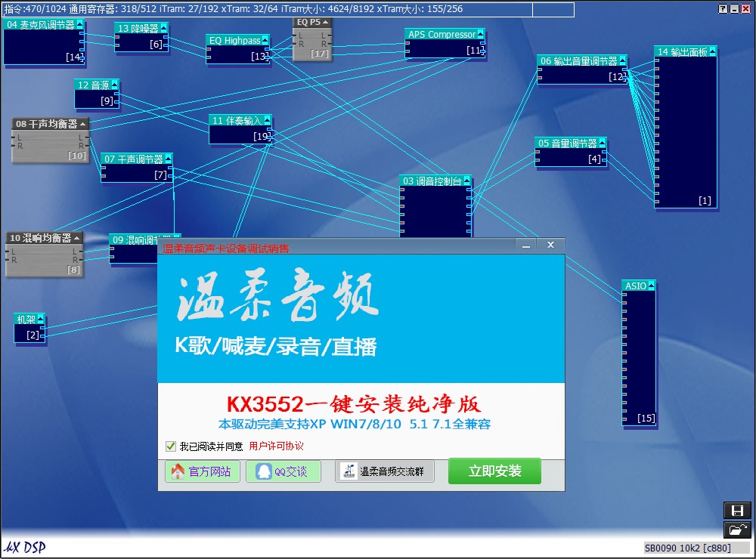This screenshot has height=559, width=756.
Task: Uncheck the 我已阅读并同意 agreement checkbox
Action: [x=171, y=446]
